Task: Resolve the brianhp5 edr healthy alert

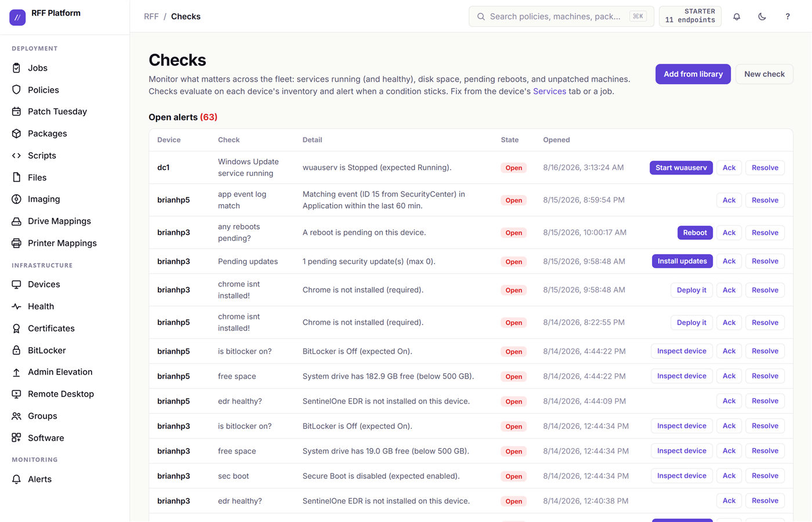Action: 765,401
